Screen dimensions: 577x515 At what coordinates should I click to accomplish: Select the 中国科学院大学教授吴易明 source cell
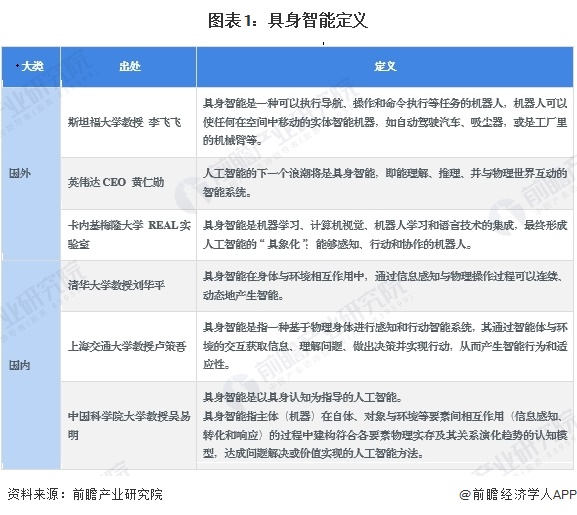click(129, 426)
